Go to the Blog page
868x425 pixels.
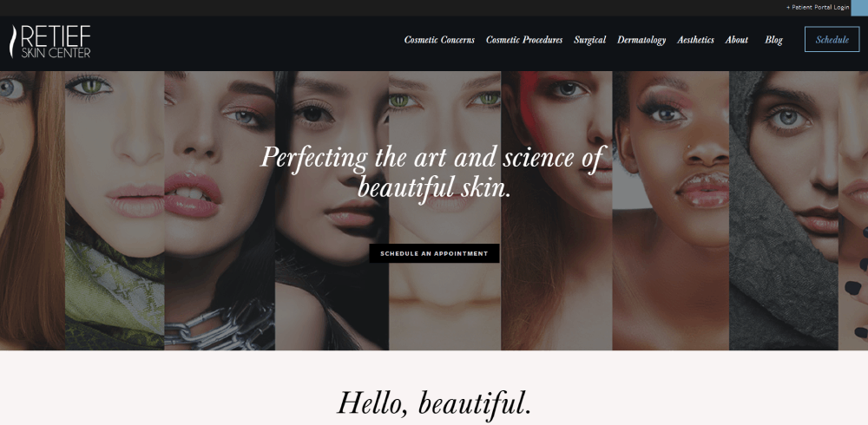pyautogui.click(x=773, y=40)
